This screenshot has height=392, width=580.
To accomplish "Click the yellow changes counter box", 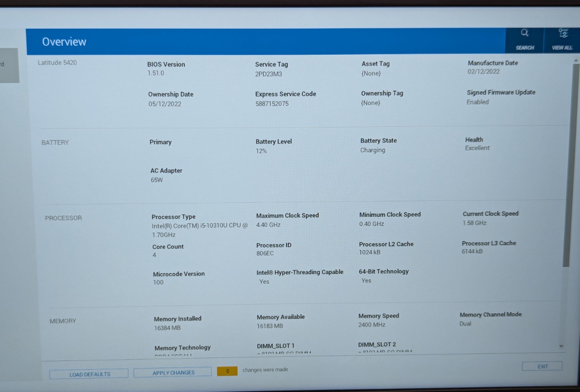I will pos(227,371).
